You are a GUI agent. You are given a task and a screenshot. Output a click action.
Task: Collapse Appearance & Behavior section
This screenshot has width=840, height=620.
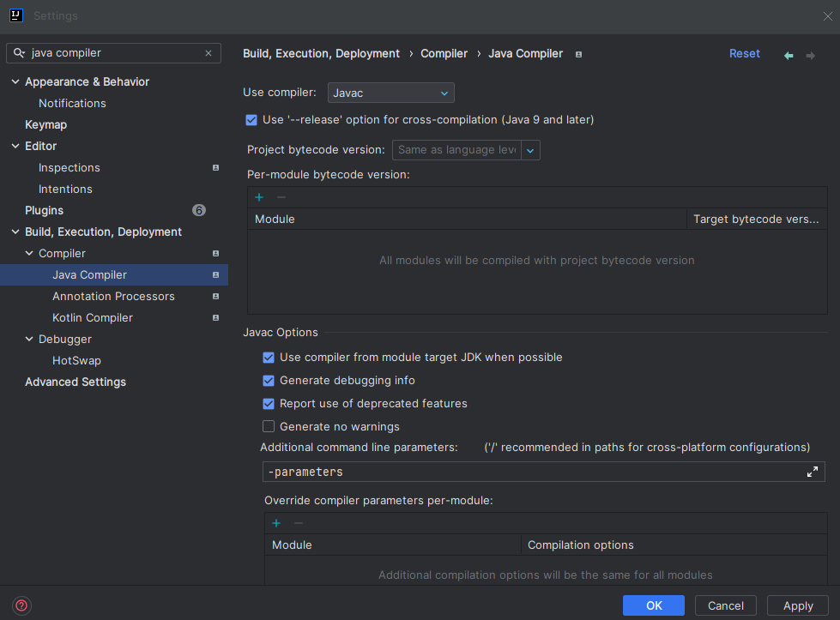(15, 82)
